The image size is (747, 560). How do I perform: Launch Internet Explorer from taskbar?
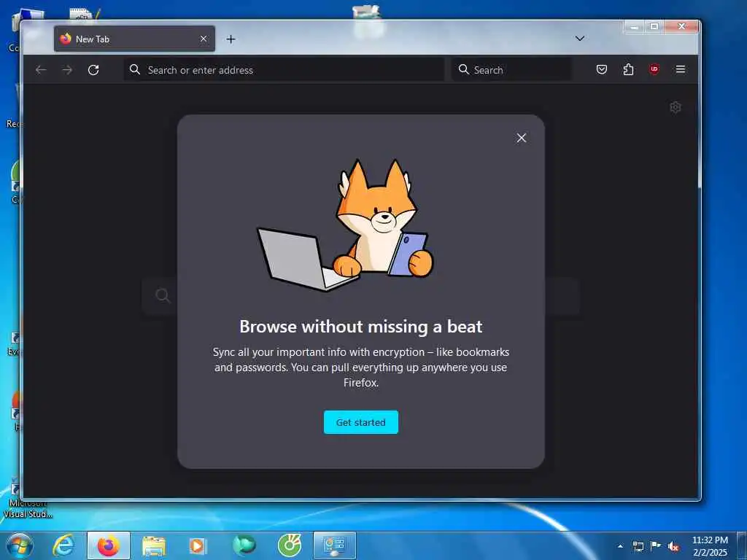(x=63, y=545)
